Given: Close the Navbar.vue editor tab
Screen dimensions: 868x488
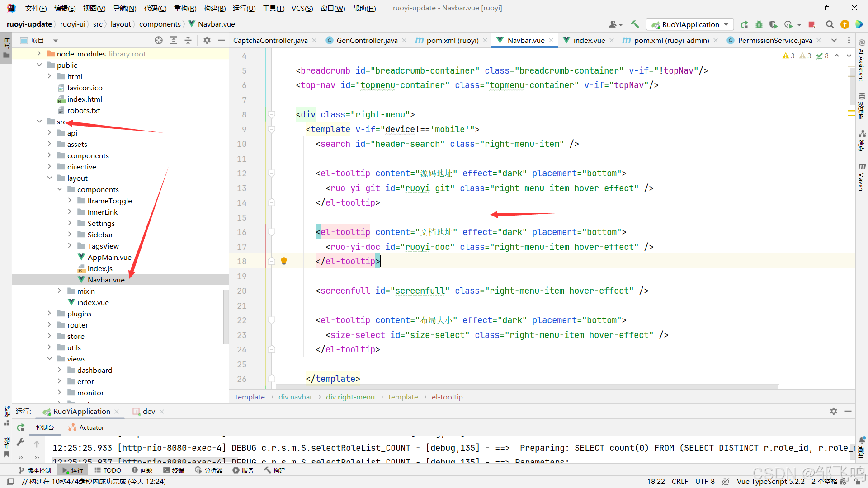Looking at the screenshot, I should coord(551,40).
